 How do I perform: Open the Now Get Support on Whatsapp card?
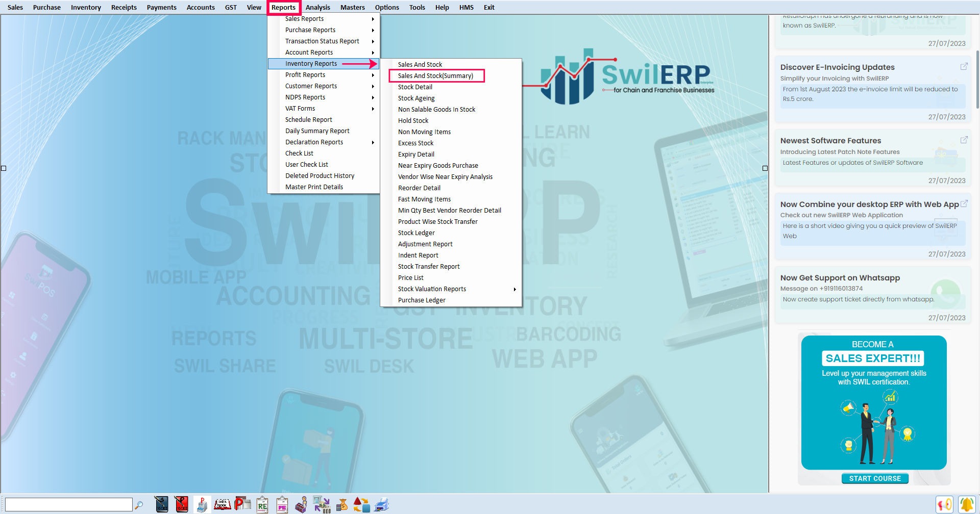(x=872, y=295)
